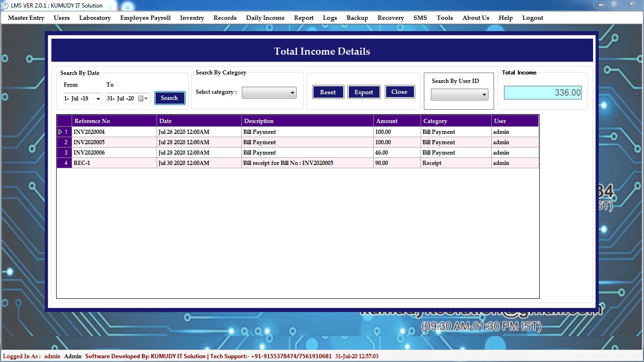Select row 4 header for REC-1
The width and height of the screenshot is (644, 362).
coord(65,163)
